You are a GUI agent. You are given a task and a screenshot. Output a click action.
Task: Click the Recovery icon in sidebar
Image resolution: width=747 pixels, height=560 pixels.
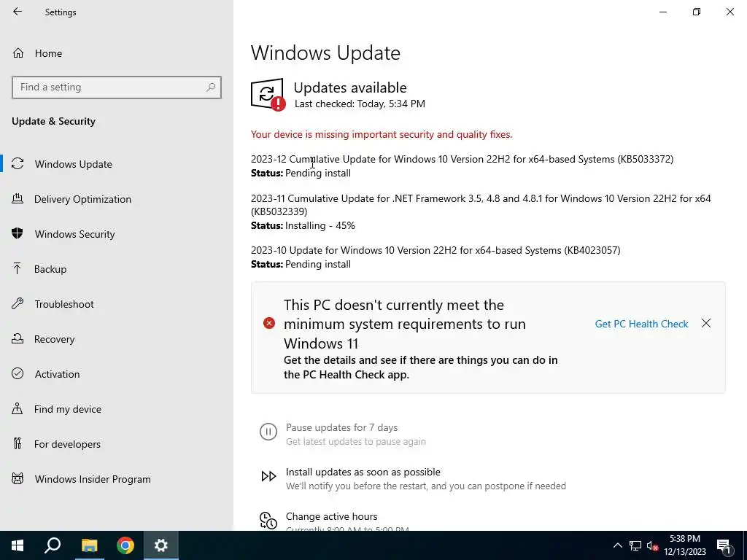pos(18,338)
